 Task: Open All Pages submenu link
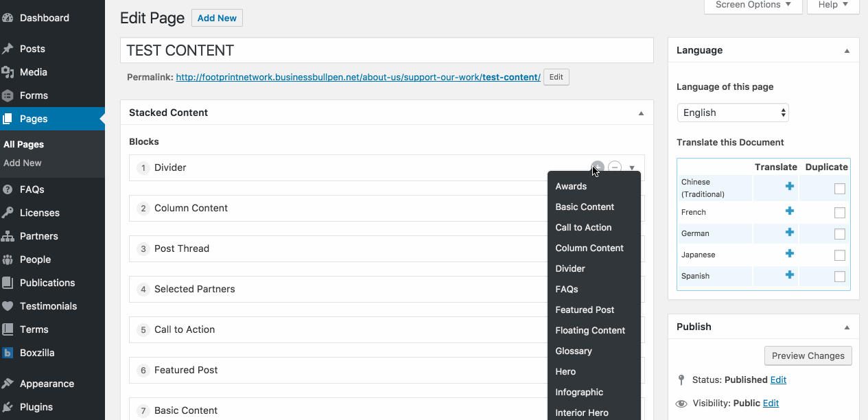tap(23, 144)
